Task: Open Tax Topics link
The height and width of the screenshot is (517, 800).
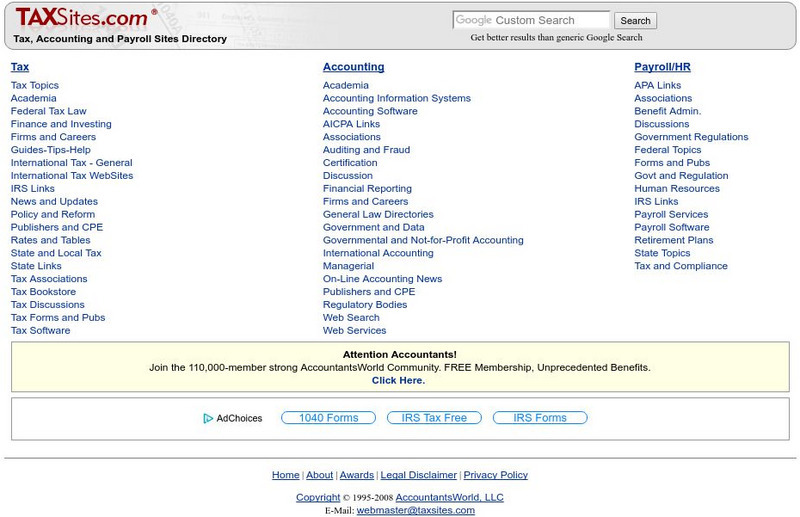Action: [35, 85]
